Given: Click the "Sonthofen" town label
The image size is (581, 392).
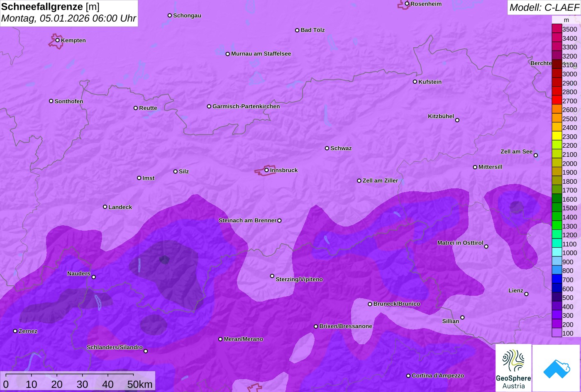Looking at the screenshot, I should point(69,101).
